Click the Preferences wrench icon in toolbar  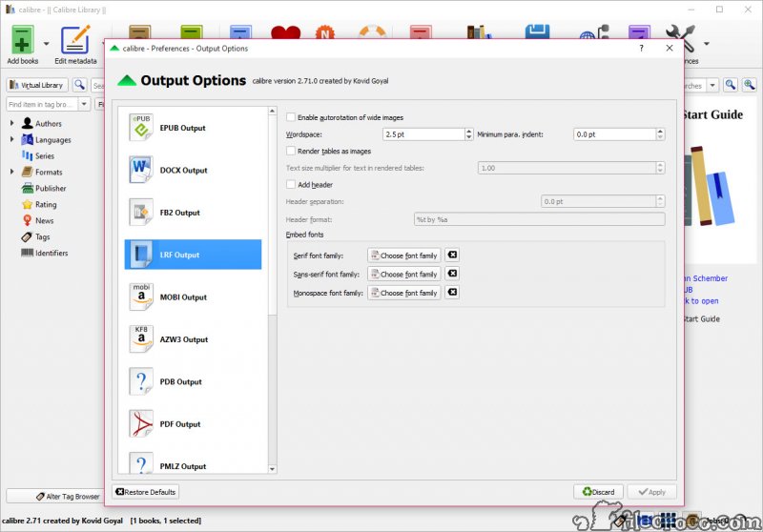(687, 40)
